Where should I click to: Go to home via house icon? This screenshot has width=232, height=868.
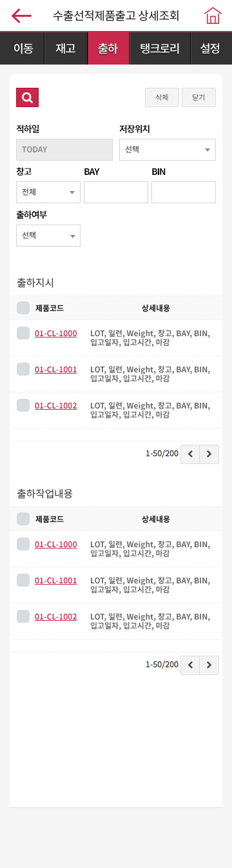click(x=213, y=15)
